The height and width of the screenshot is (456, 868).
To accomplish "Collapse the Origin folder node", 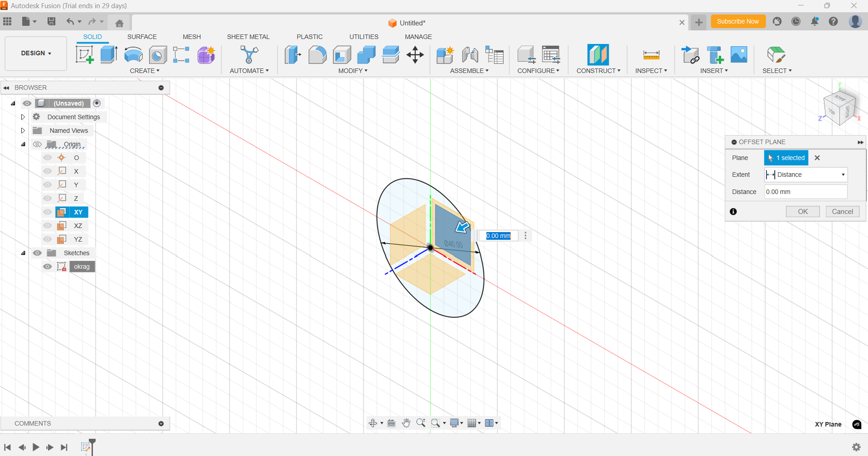I will pos(23,144).
